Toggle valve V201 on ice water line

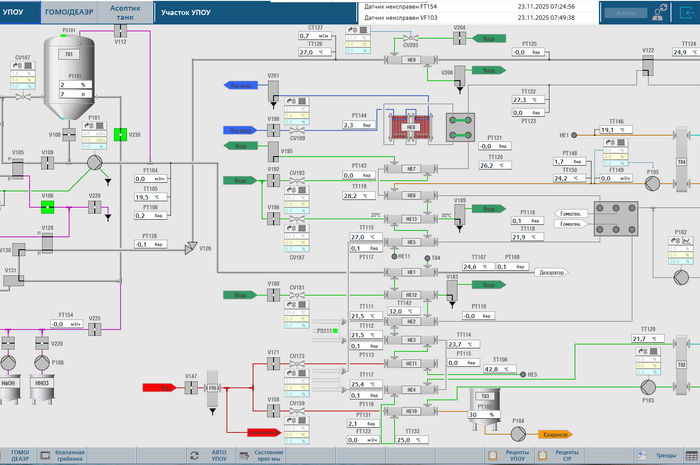(273, 87)
